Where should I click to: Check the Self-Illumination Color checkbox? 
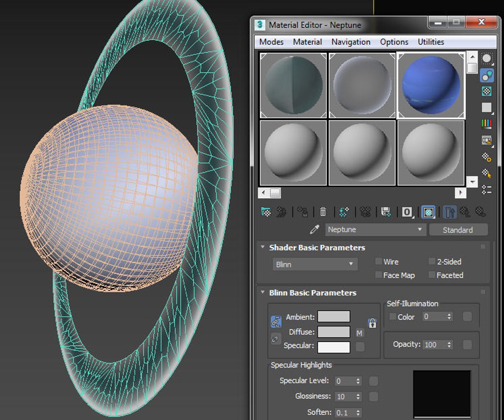393,317
